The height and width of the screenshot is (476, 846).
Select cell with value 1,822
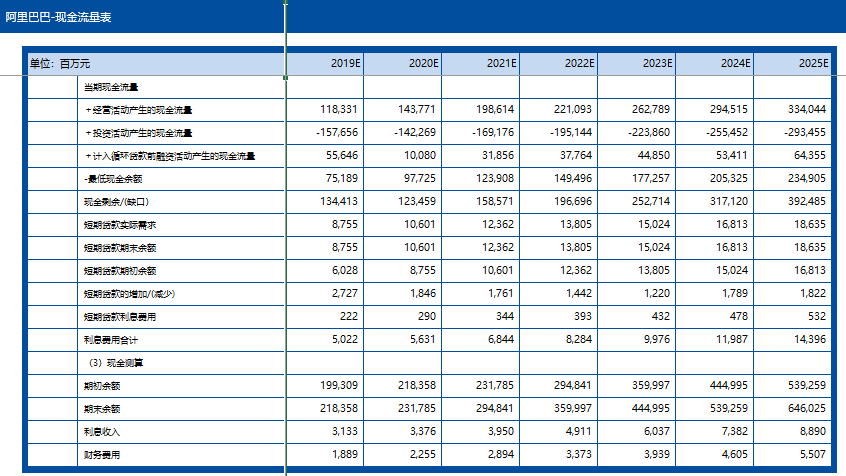(x=793, y=294)
